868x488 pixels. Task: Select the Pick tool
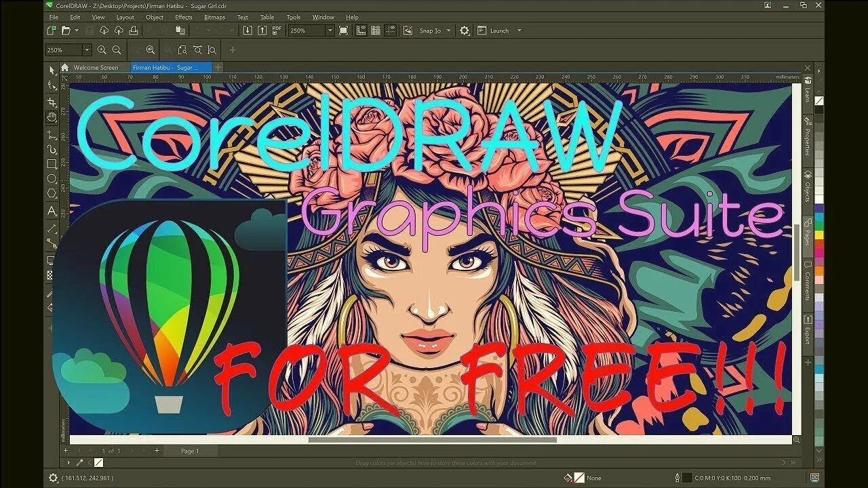click(x=52, y=70)
